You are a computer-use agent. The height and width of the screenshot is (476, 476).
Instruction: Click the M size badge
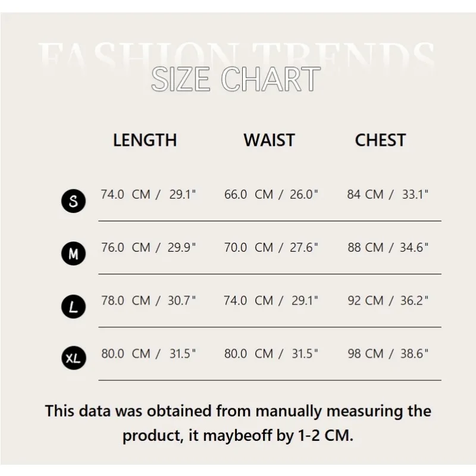pos(73,255)
